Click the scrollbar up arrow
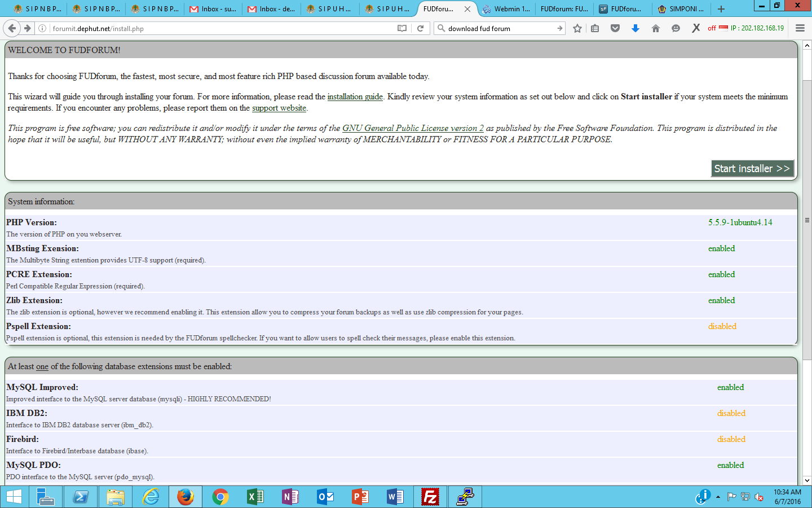Viewport: 812px width, 508px height. 807,45
